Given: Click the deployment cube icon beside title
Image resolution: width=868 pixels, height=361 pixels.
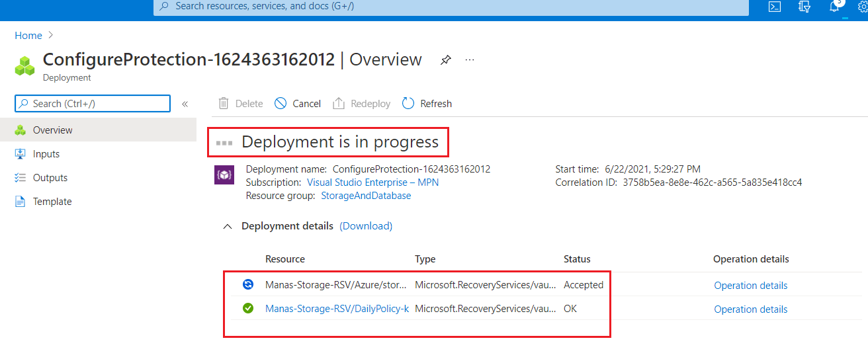Looking at the screenshot, I should click(24, 66).
